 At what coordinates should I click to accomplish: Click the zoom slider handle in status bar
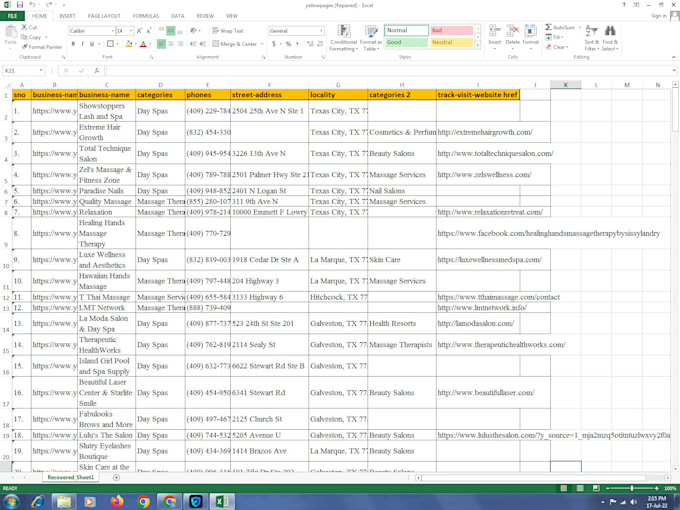coord(632,488)
